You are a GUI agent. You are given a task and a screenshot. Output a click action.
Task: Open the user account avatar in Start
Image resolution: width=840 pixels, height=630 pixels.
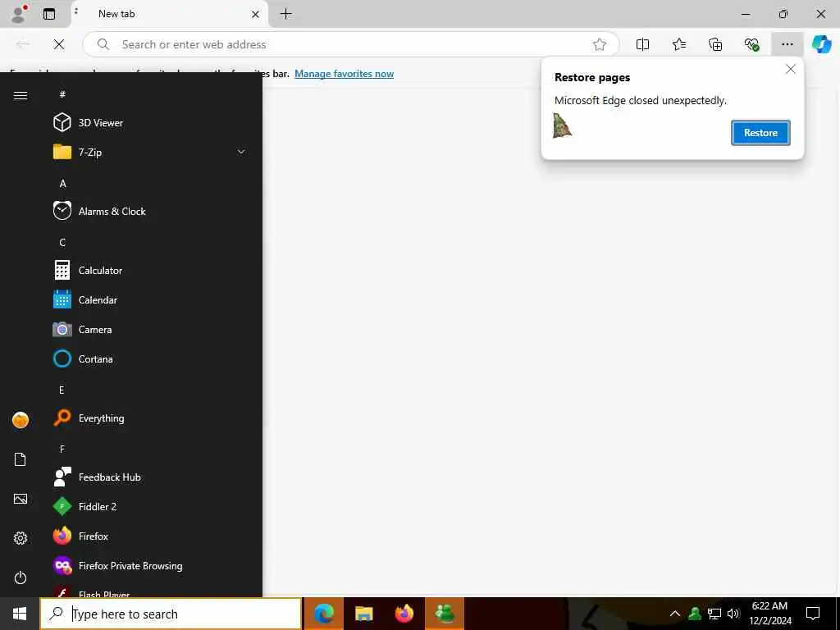click(21, 420)
